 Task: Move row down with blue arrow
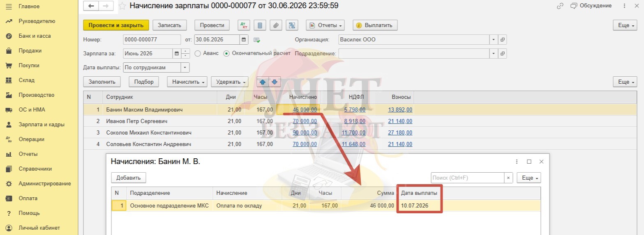pyautogui.click(x=274, y=82)
